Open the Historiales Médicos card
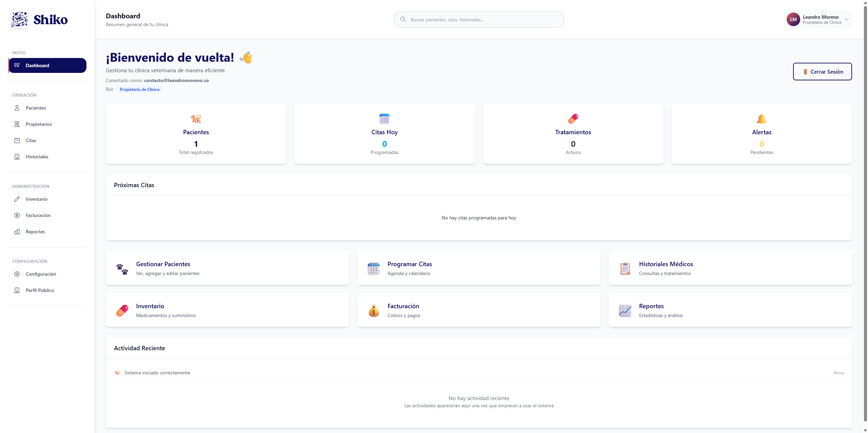 [730, 268]
